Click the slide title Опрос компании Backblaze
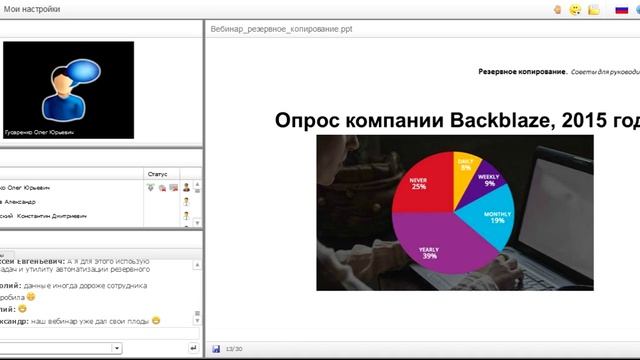 coord(457,120)
